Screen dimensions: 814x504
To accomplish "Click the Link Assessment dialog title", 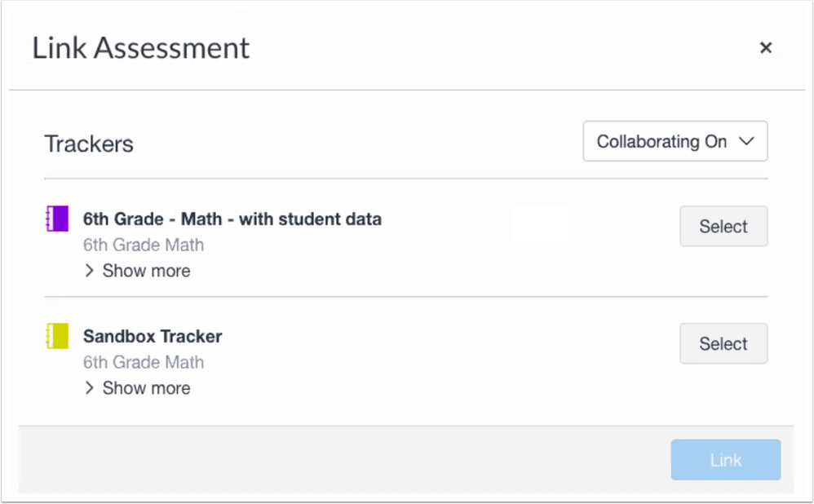I will 139,48.
